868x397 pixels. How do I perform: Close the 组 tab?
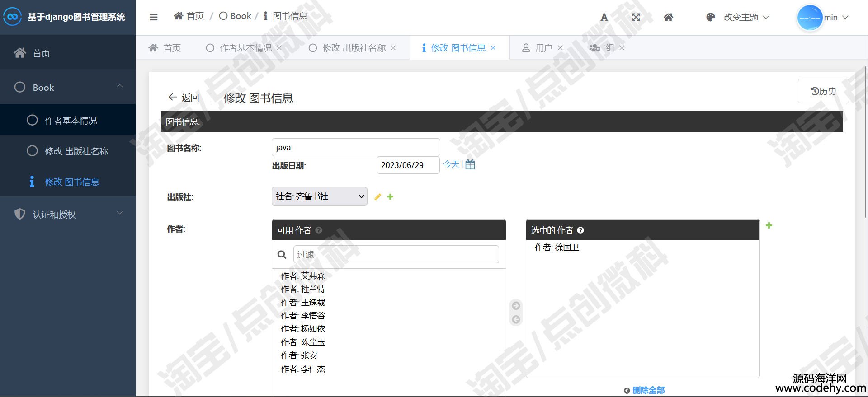coord(622,48)
